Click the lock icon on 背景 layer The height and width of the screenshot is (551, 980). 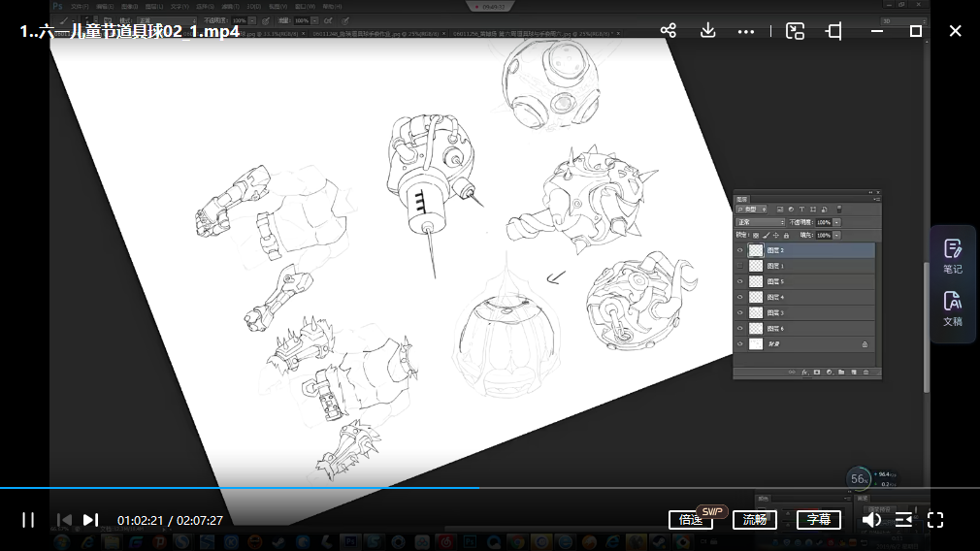pos(865,344)
